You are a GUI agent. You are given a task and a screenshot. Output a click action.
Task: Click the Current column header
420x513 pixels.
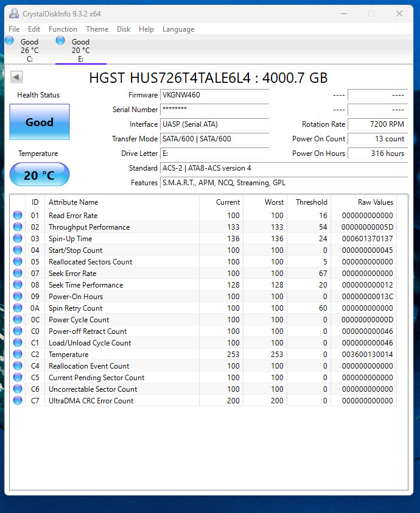222,202
